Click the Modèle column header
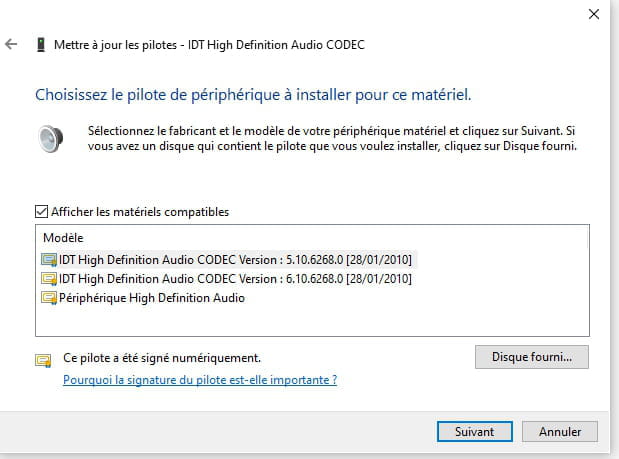 (63, 238)
